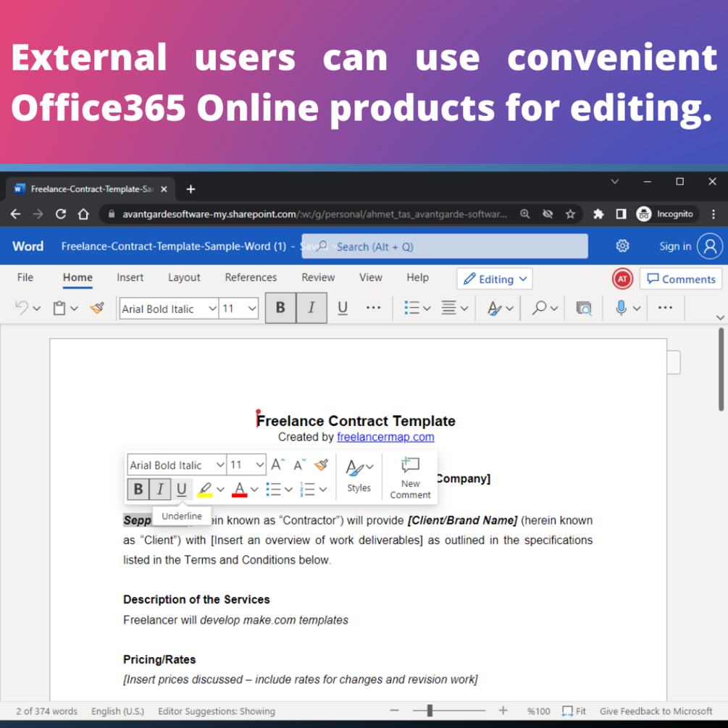Screen dimensions: 728x728
Task: Click the 2 of 374 words count
Action: click(46, 711)
